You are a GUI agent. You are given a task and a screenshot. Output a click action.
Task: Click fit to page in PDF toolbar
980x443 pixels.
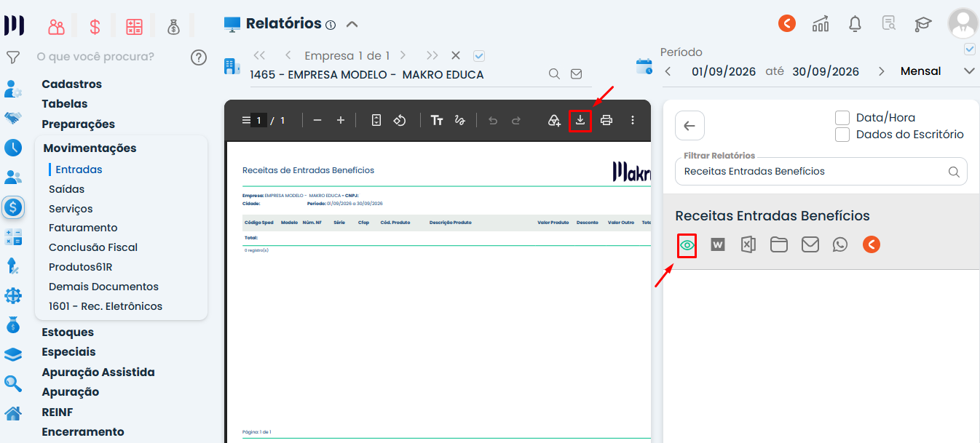(376, 121)
